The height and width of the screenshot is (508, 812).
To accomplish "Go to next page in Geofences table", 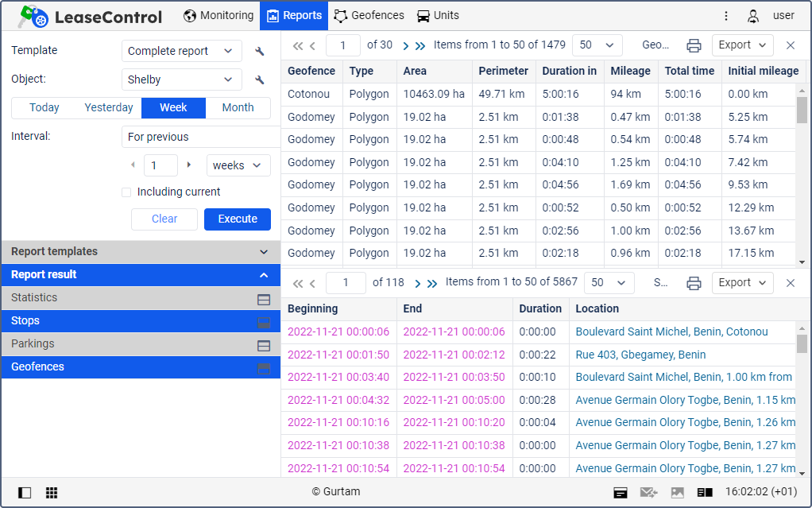I will click(406, 45).
